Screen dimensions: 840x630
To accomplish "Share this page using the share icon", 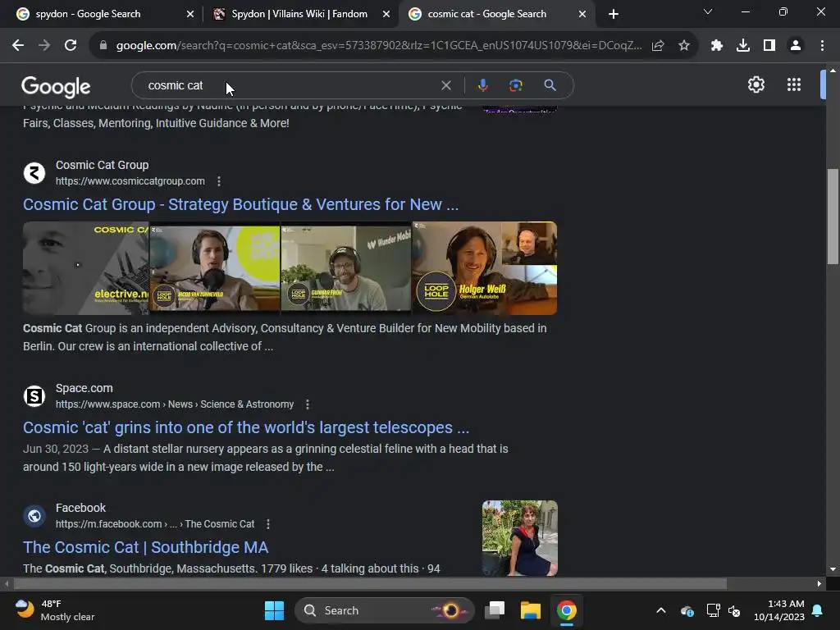I will coord(658,46).
